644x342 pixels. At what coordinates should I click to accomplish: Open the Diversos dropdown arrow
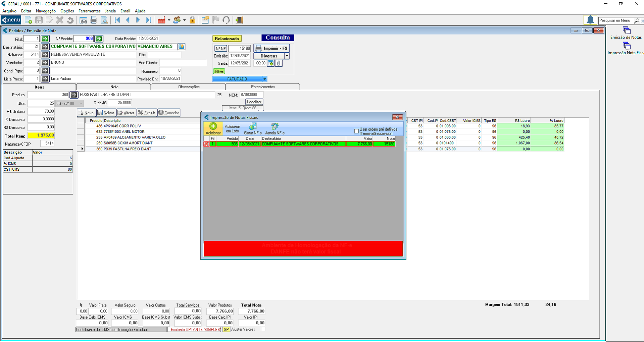coord(287,56)
